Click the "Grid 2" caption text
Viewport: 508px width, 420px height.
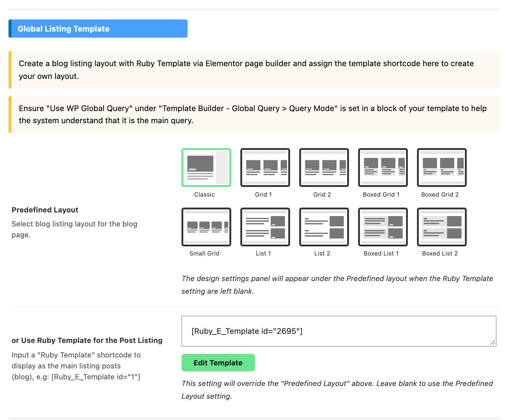pos(322,195)
